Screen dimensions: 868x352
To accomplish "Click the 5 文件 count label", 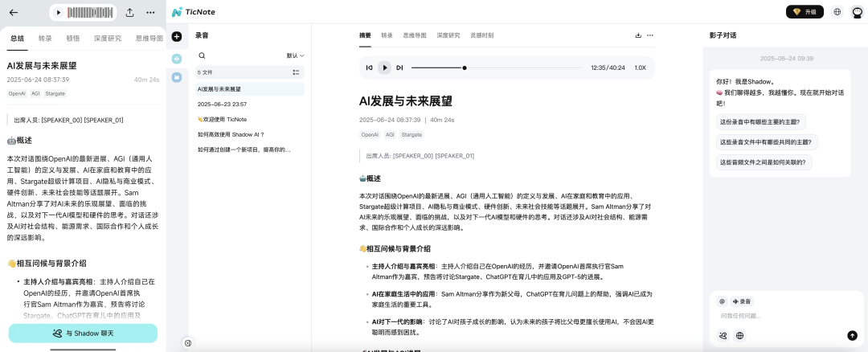I will 205,72.
